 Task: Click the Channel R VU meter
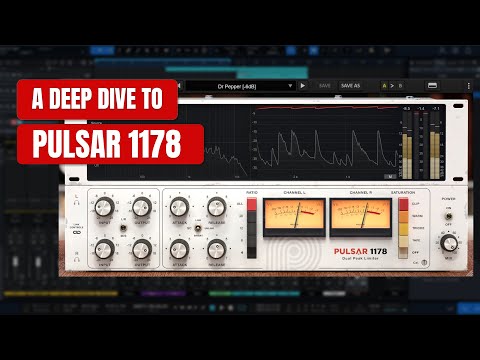tap(361, 217)
